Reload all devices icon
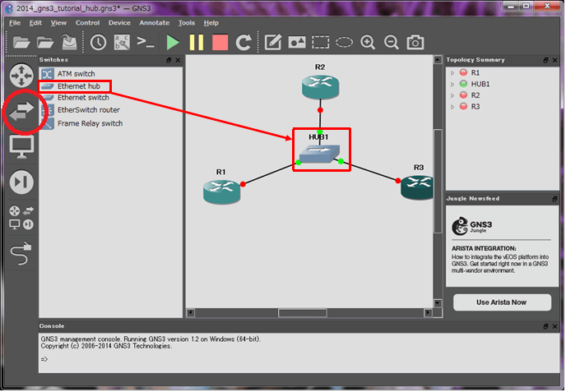566x392 pixels. click(244, 43)
